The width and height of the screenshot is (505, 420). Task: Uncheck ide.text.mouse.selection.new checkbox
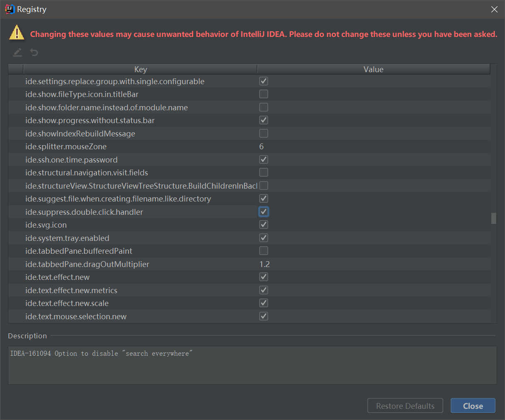click(x=264, y=316)
